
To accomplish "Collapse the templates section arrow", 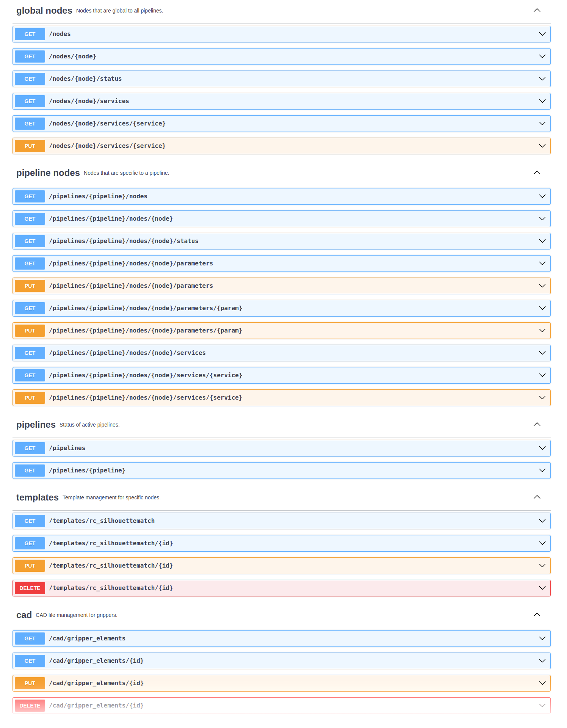I will [537, 497].
